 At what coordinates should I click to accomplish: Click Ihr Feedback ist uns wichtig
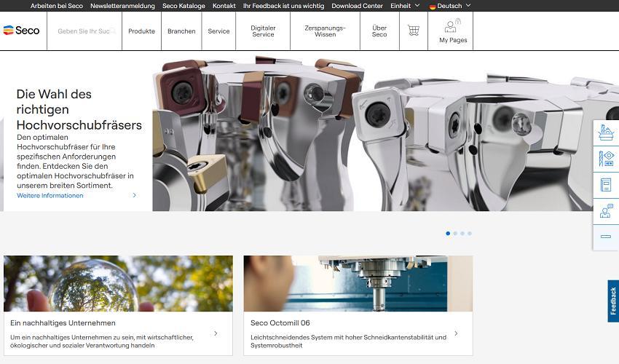pos(283,6)
